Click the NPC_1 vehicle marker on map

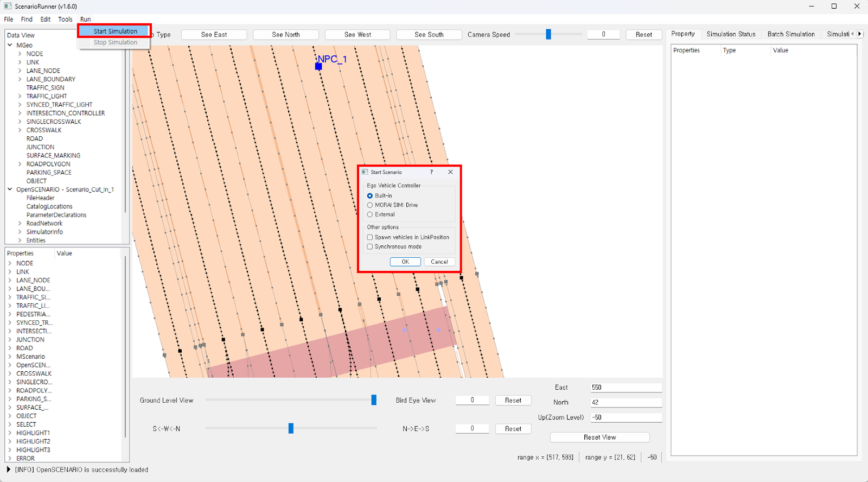point(318,66)
